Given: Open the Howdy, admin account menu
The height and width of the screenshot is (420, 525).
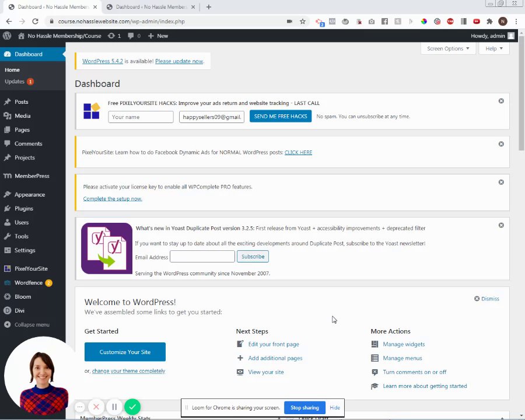Looking at the screenshot, I should [x=492, y=36].
